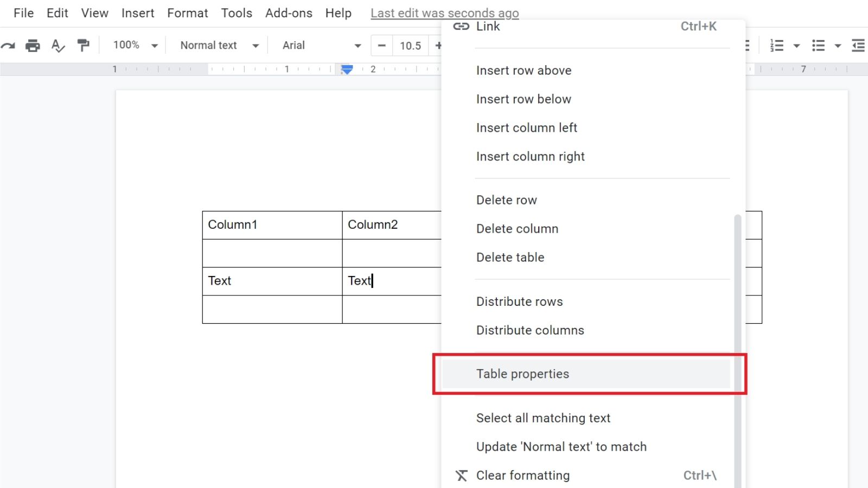This screenshot has height=488, width=868.
Task: Expand bulleted list options arrow
Action: 838,46
